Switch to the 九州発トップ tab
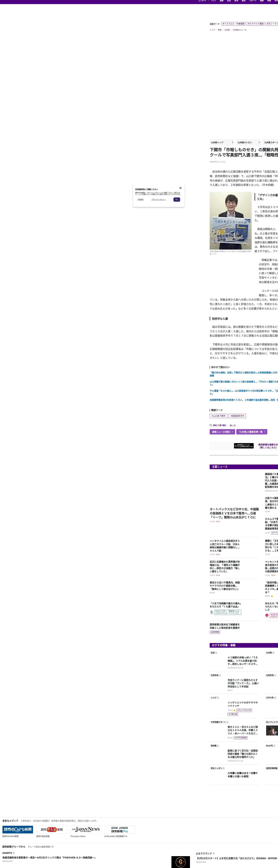The height and width of the screenshot is (868, 278). click(x=222, y=142)
